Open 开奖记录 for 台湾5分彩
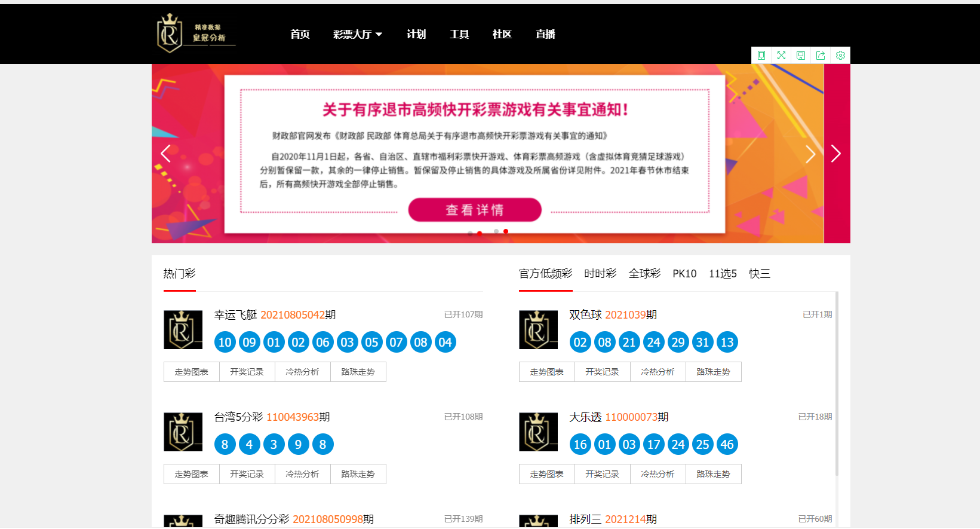Screen dimensions: 980x529 (247, 474)
